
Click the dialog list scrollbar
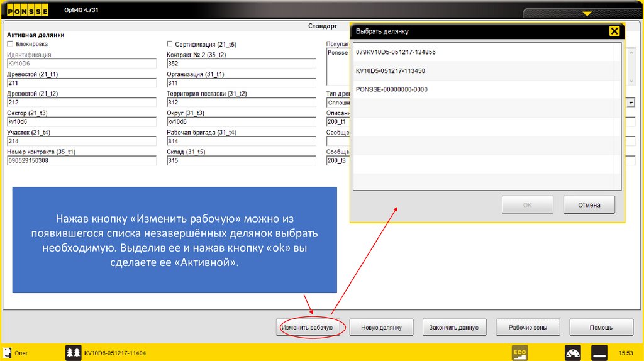click(617, 116)
